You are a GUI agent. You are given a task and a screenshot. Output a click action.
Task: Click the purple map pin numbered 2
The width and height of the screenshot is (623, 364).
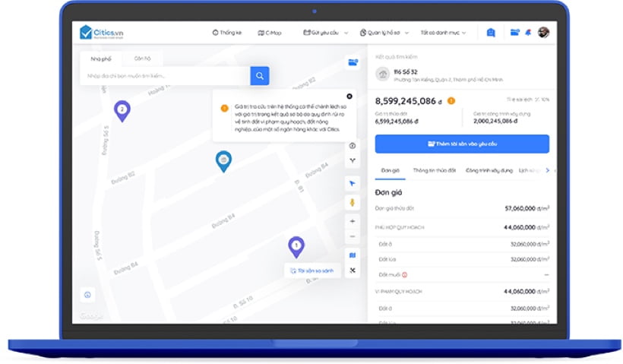click(x=122, y=110)
